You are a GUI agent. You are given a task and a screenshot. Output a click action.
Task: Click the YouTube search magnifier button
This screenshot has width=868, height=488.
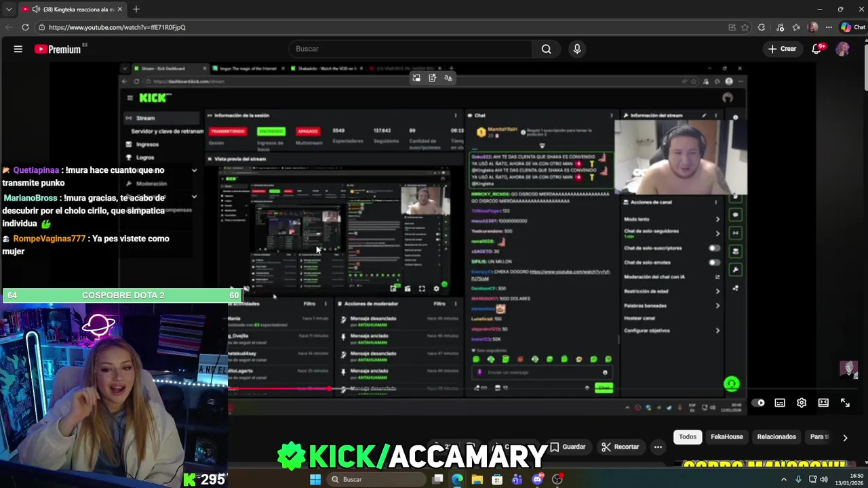(x=546, y=49)
